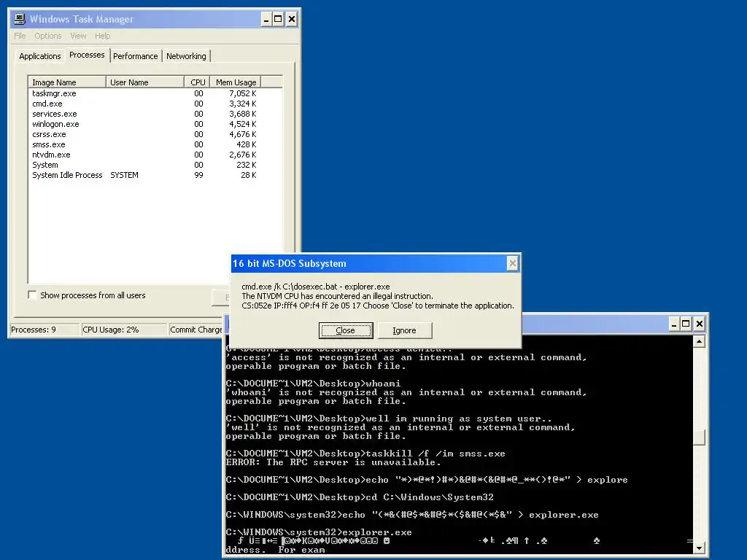Sort processes by Mem Usage column

click(236, 82)
